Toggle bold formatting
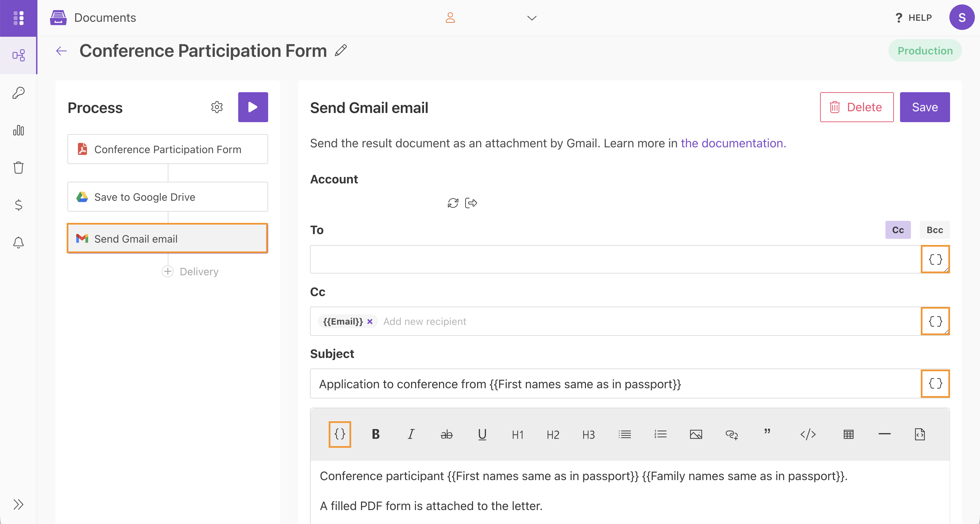The height and width of the screenshot is (524, 980). click(x=375, y=434)
